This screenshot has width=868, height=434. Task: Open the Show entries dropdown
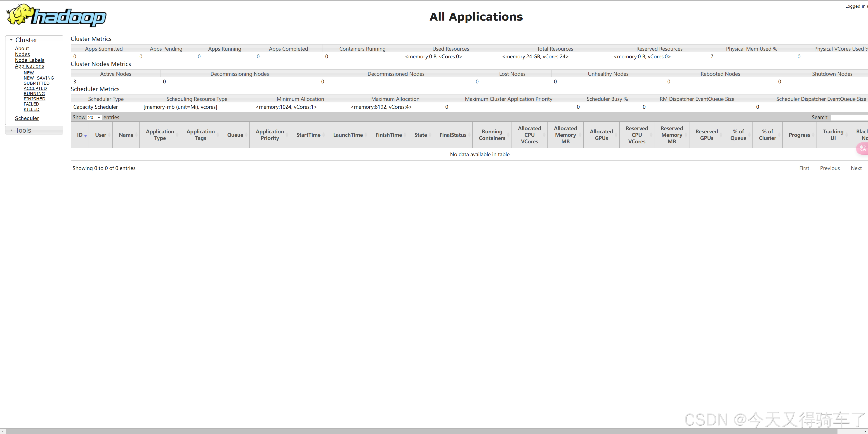click(x=94, y=117)
